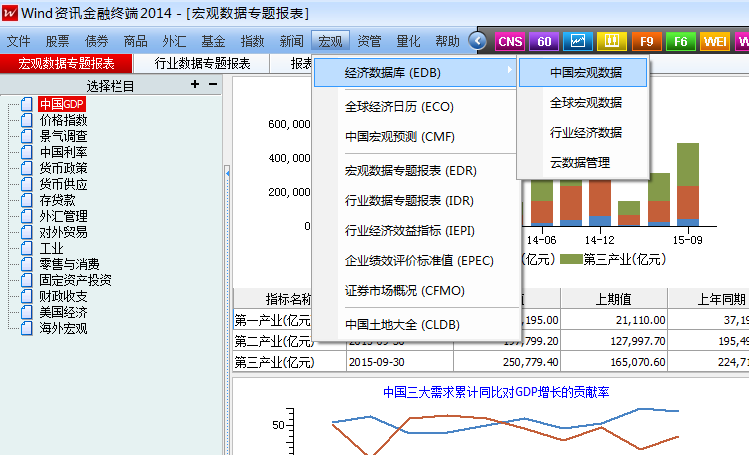
Task: Click the document icon beside 存贷款
Action: coord(27,200)
